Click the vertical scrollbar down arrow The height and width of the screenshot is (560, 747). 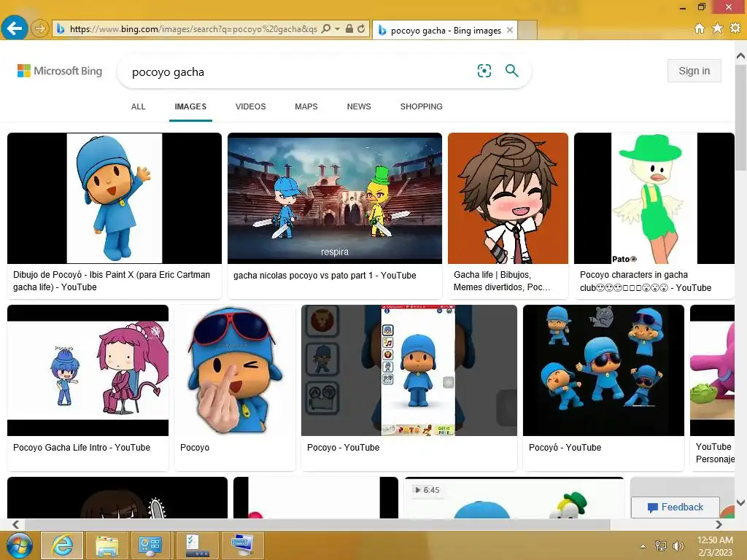tap(741, 502)
